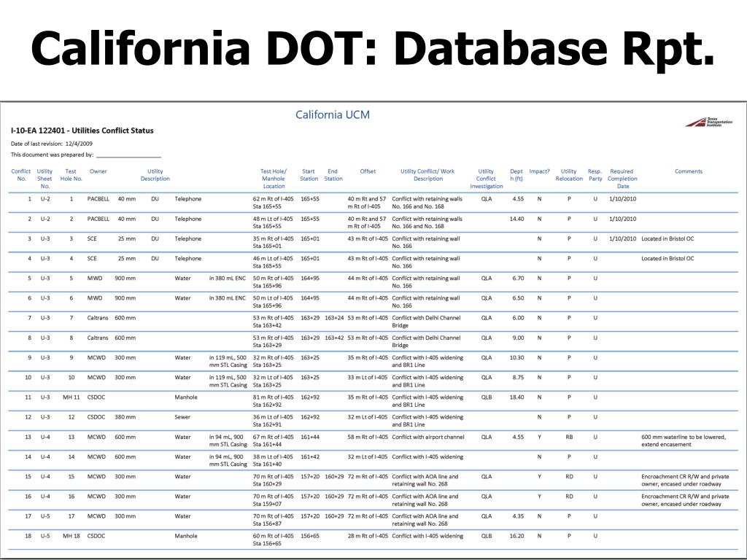Select the "MH 18" test hole cell
Image resolution: width=747 pixels, height=560 pixels.
(x=71, y=536)
